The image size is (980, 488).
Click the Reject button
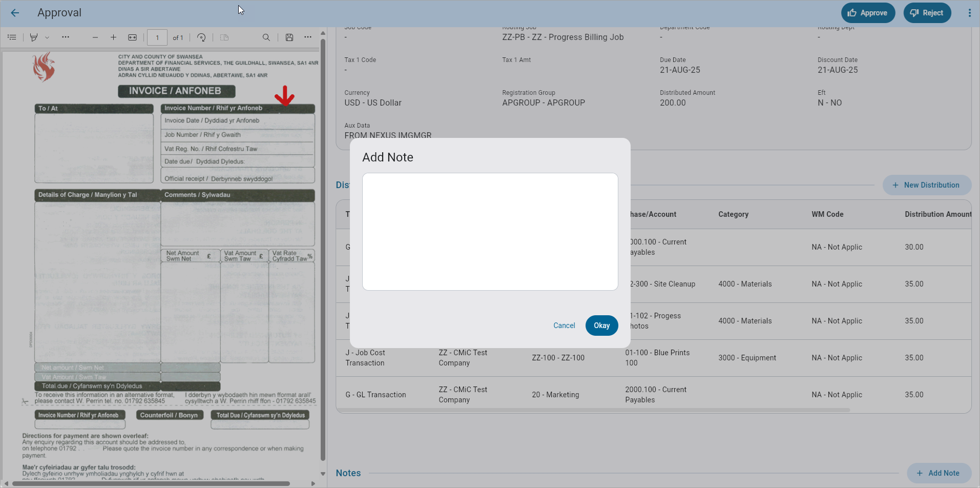pyautogui.click(x=927, y=13)
